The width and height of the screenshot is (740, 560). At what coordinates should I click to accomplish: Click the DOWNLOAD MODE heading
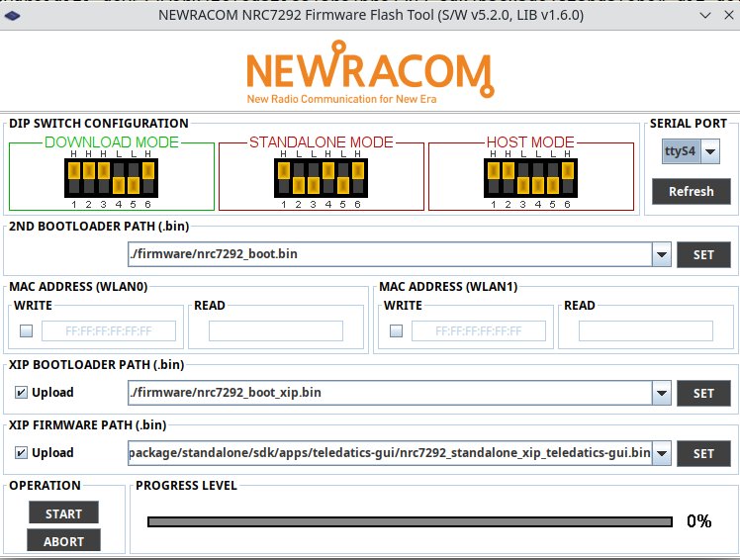[x=112, y=142]
